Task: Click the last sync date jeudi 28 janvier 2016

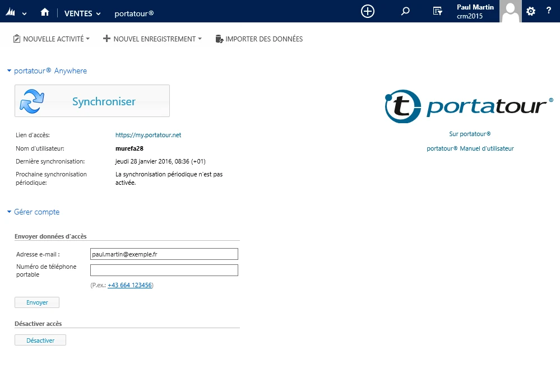Action: pos(160,161)
